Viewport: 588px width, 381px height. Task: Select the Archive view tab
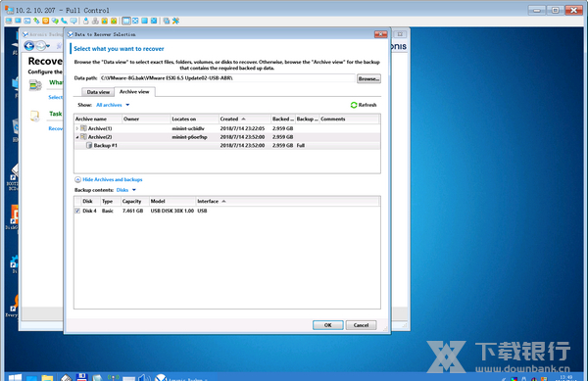coord(134,92)
